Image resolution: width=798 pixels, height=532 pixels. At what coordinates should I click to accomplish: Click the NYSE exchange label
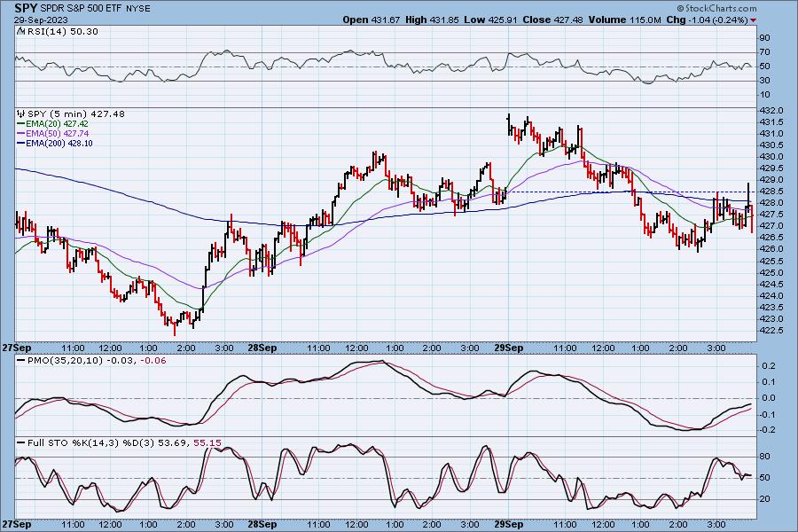pyautogui.click(x=138, y=9)
